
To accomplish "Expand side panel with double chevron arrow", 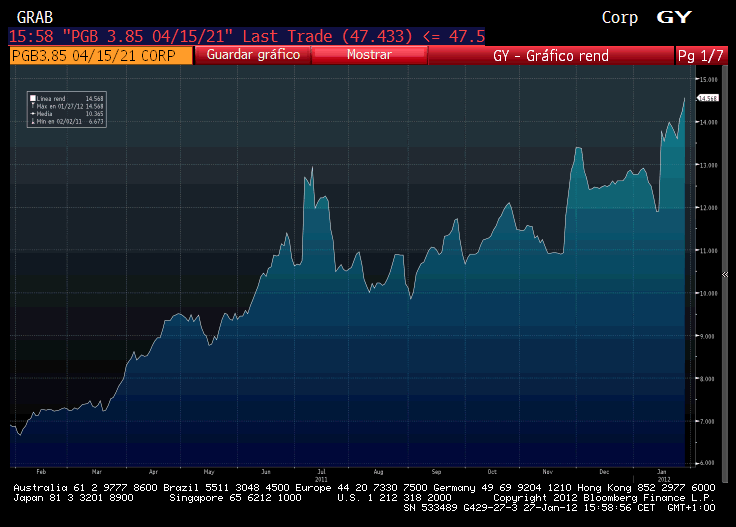I will click(x=725, y=275).
